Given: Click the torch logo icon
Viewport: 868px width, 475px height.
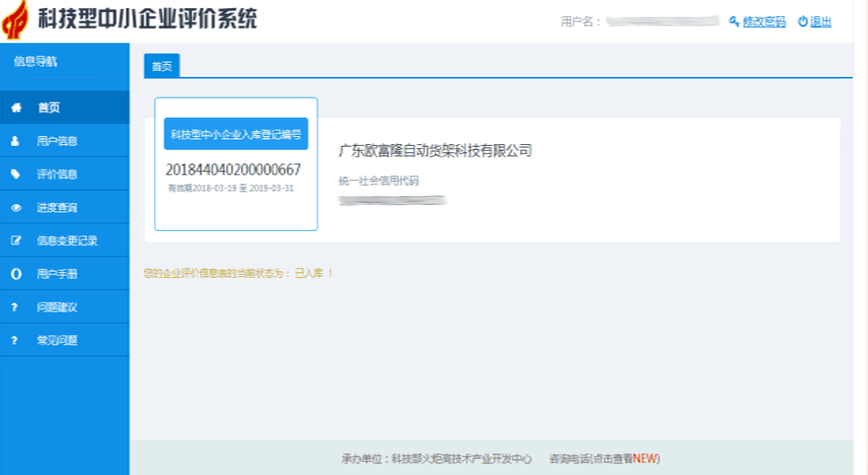Looking at the screenshot, I should [x=15, y=20].
